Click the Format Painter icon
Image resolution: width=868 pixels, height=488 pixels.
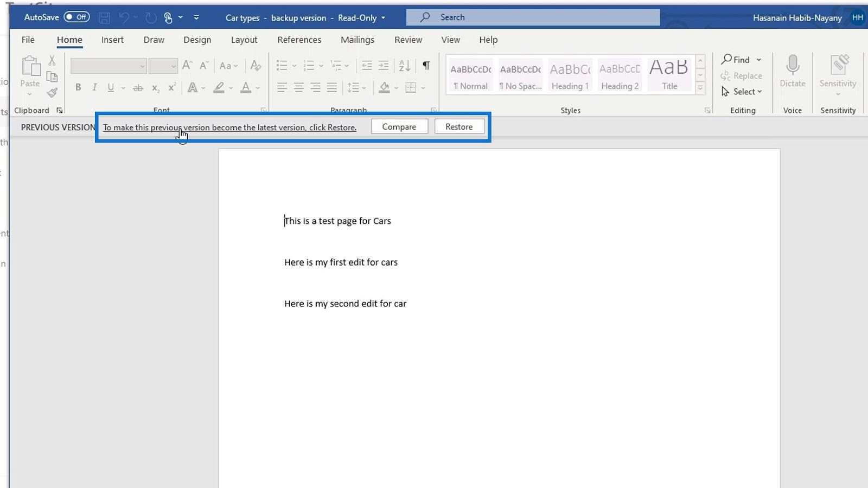coord(52,93)
